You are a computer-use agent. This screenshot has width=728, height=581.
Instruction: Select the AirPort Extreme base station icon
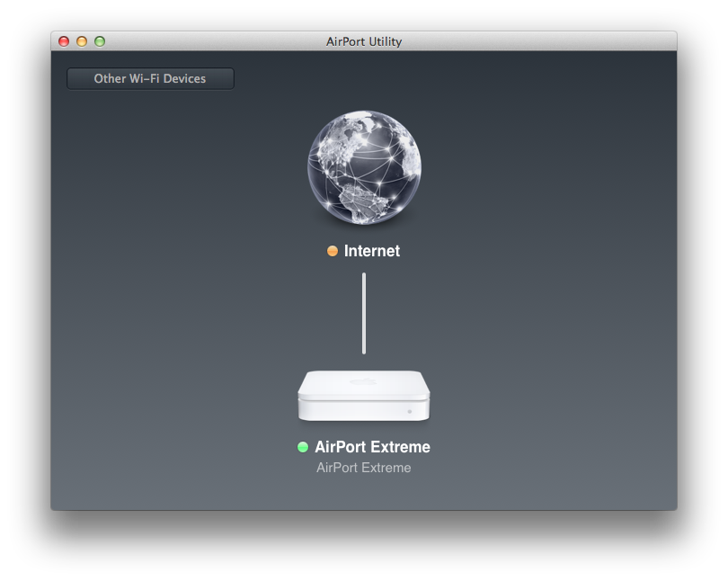[364, 396]
